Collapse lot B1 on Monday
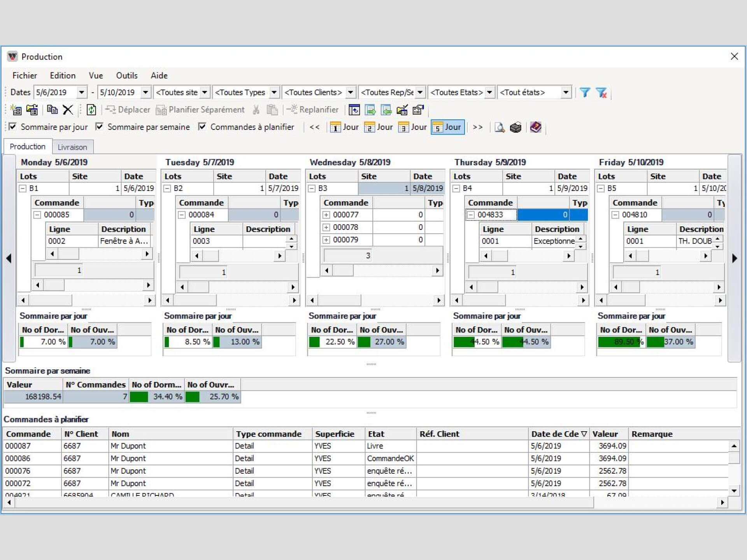 [23, 188]
